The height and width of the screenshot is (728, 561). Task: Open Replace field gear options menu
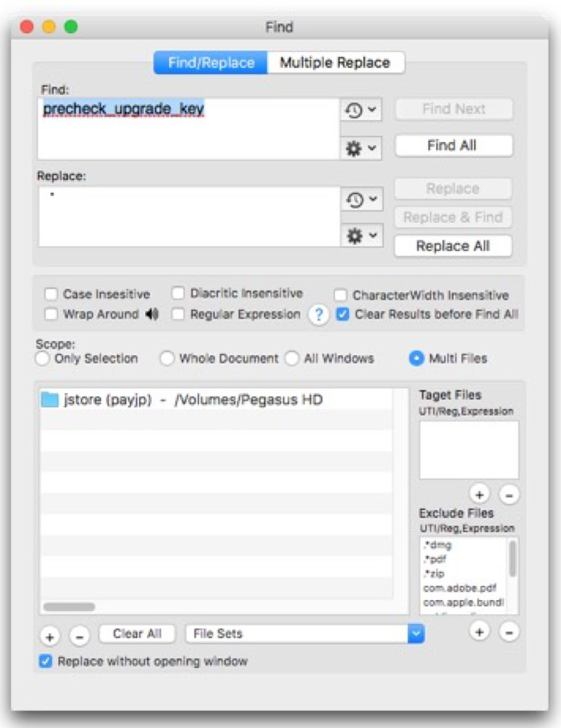[361, 237]
